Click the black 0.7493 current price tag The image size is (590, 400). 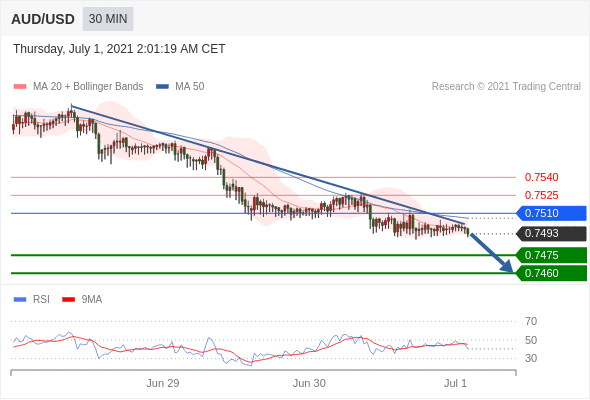coord(551,233)
